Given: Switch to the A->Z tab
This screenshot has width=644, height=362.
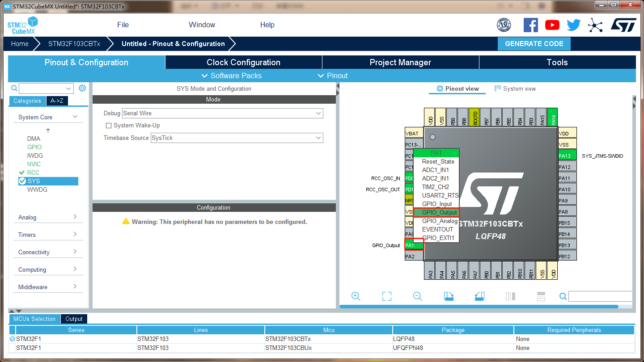Looking at the screenshot, I should point(57,101).
